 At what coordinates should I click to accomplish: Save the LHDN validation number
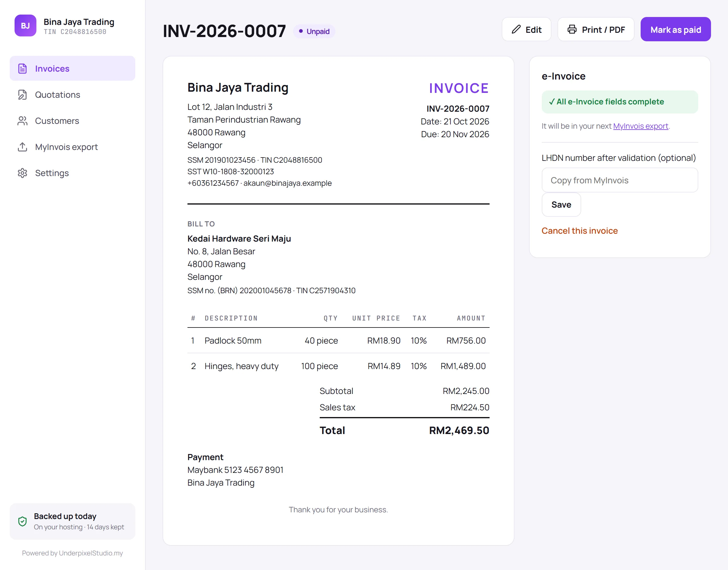coord(561,205)
